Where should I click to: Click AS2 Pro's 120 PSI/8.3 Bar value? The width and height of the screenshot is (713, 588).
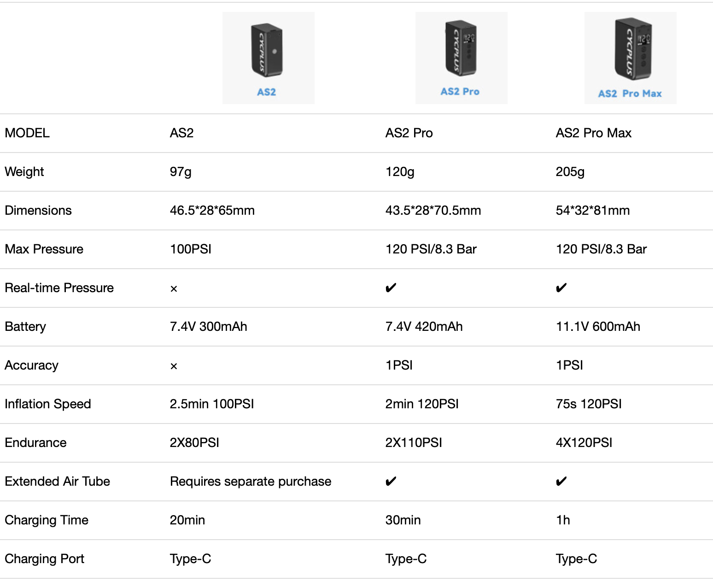(x=431, y=249)
